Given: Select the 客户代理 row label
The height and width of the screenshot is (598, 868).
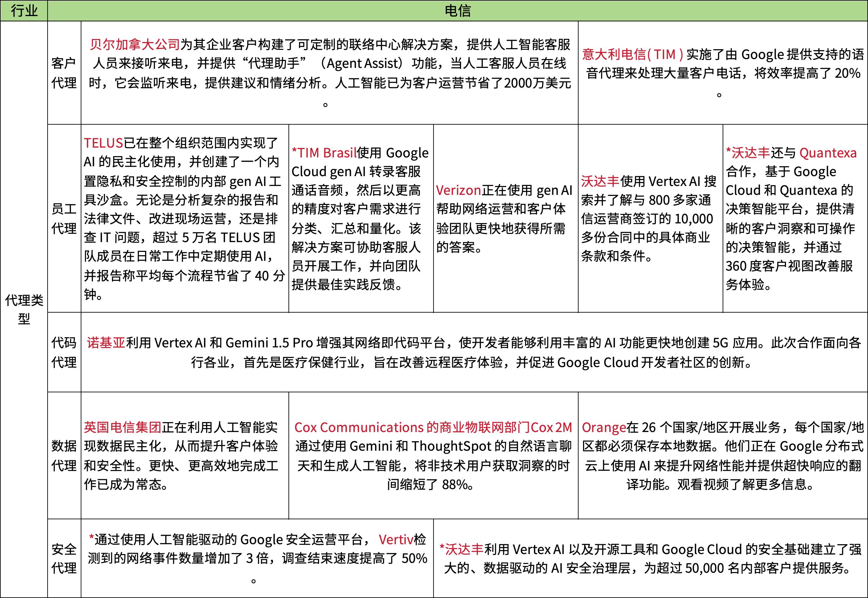Looking at the screenshot, I should pos(64,73).
